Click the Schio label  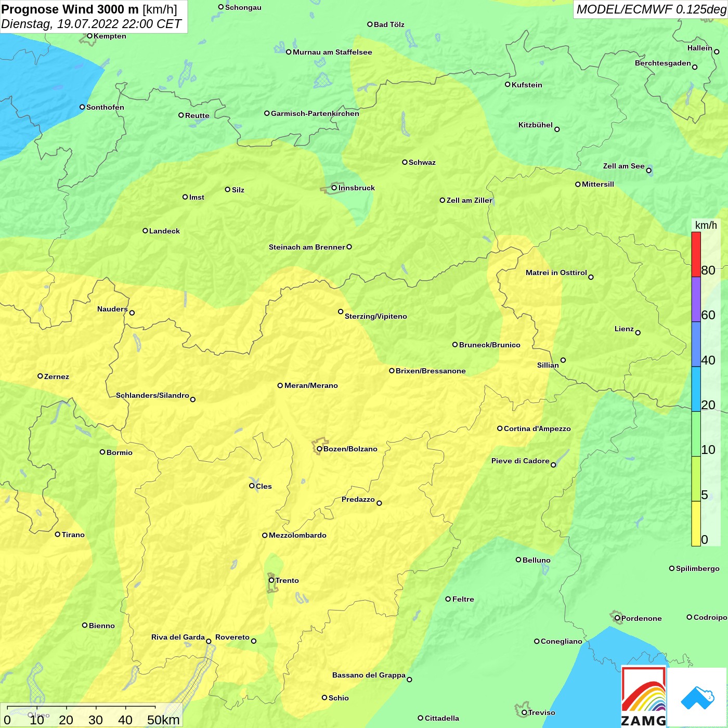pyautogui.click(x=339, y=698)
